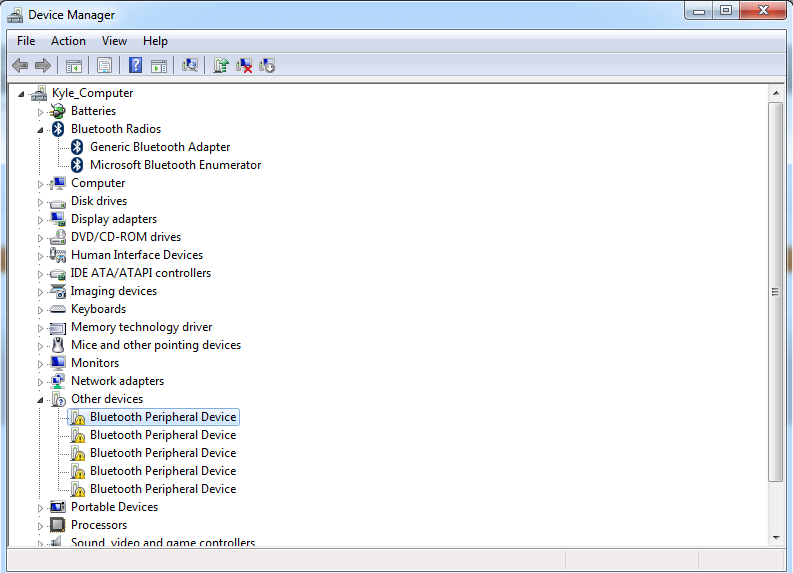Expand the Monitors category

40,364
